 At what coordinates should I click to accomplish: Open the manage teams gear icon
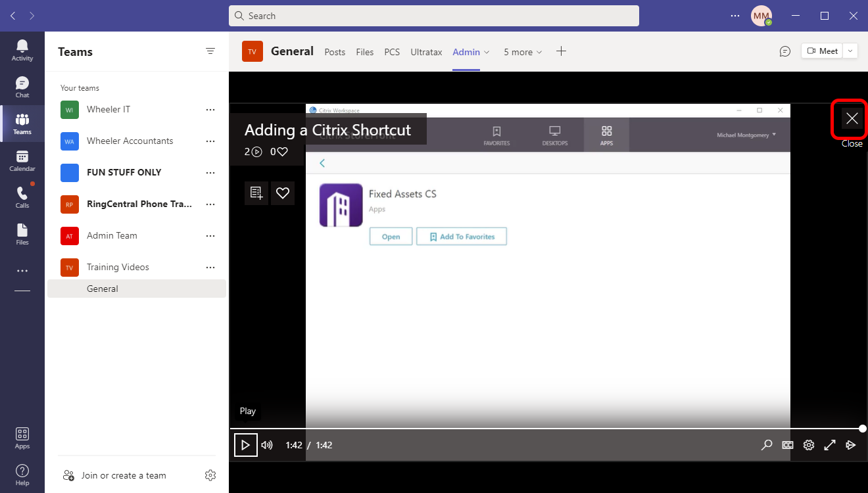point(210,475)
